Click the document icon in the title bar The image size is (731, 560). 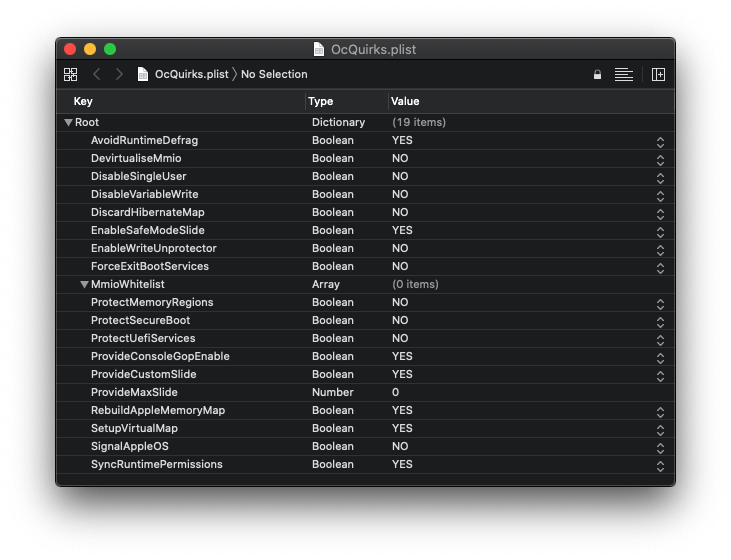319,49
